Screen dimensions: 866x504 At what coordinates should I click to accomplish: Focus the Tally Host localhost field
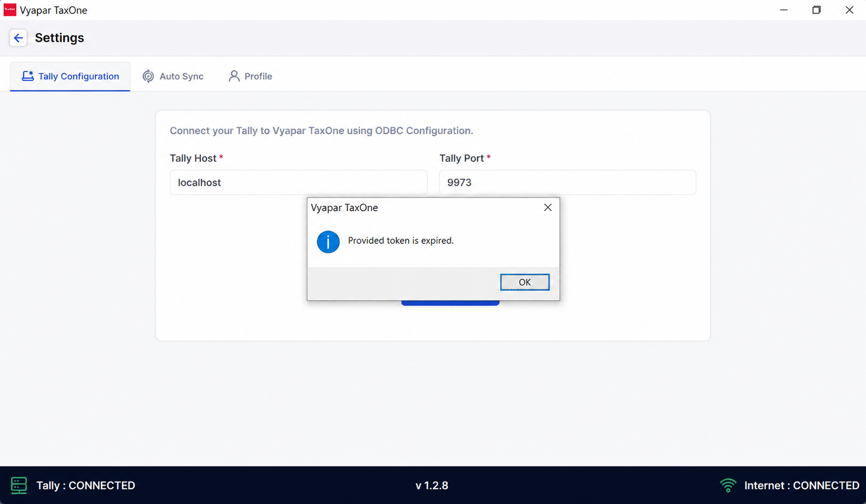pyautogui.click(x=299, y=182)
